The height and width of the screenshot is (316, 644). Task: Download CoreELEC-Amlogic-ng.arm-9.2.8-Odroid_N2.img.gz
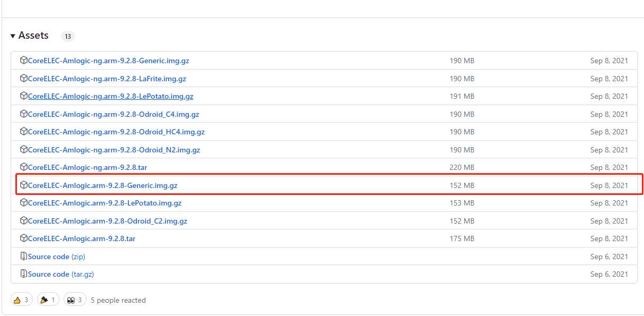114,150
